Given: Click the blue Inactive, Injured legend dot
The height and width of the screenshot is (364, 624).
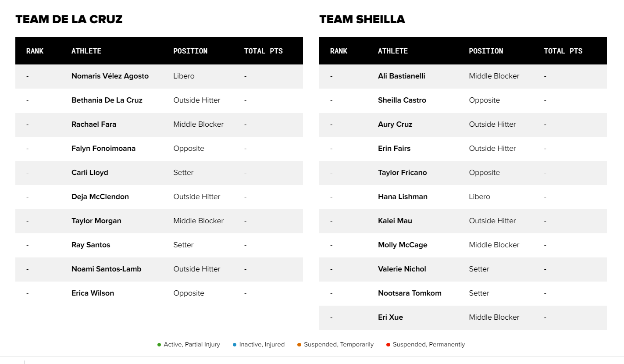Looking at the screenshot, I should (235, 345).
